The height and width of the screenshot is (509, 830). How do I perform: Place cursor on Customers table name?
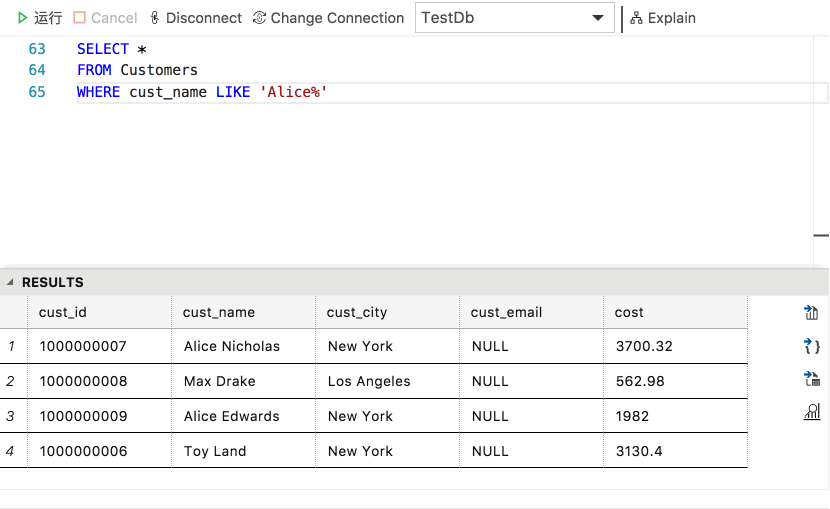coord(159,70)
